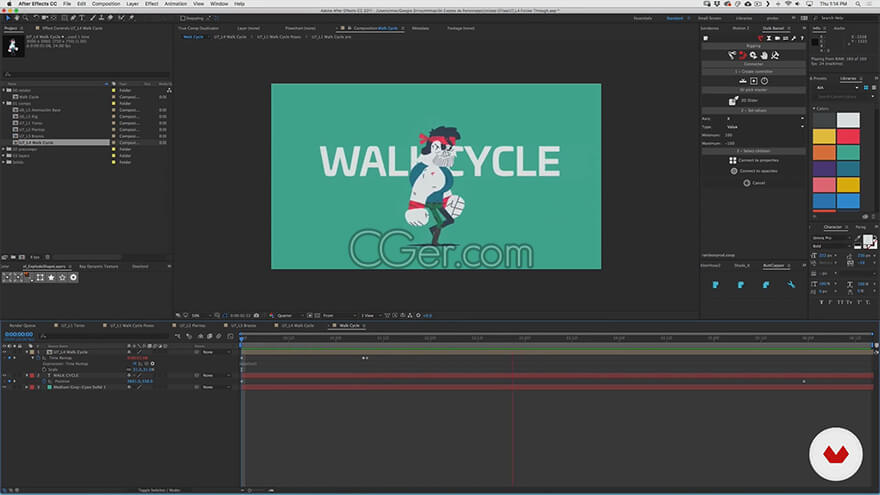Toggle Snapping checkbox in toolbar
The width and height of the screenshot is (880, 495).
182,18
